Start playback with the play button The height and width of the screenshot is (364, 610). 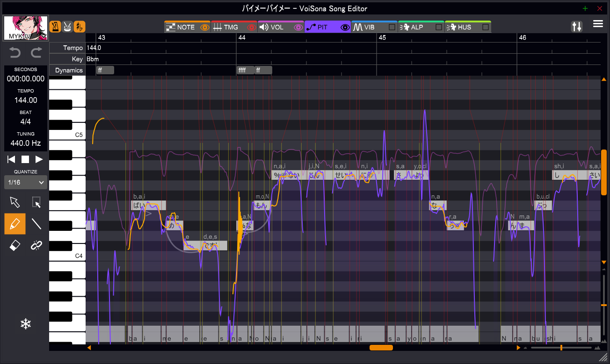pos(39,159)
